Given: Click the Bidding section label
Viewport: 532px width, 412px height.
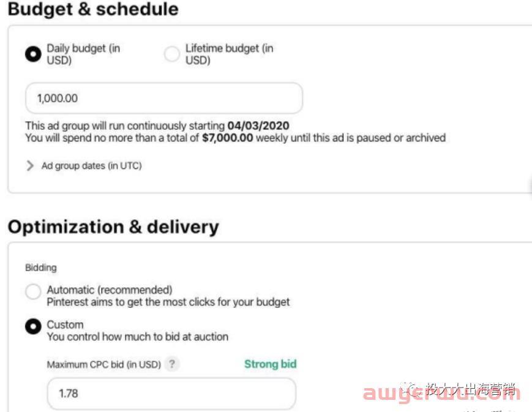Looking at the screenshot, I should coord(41,268).
